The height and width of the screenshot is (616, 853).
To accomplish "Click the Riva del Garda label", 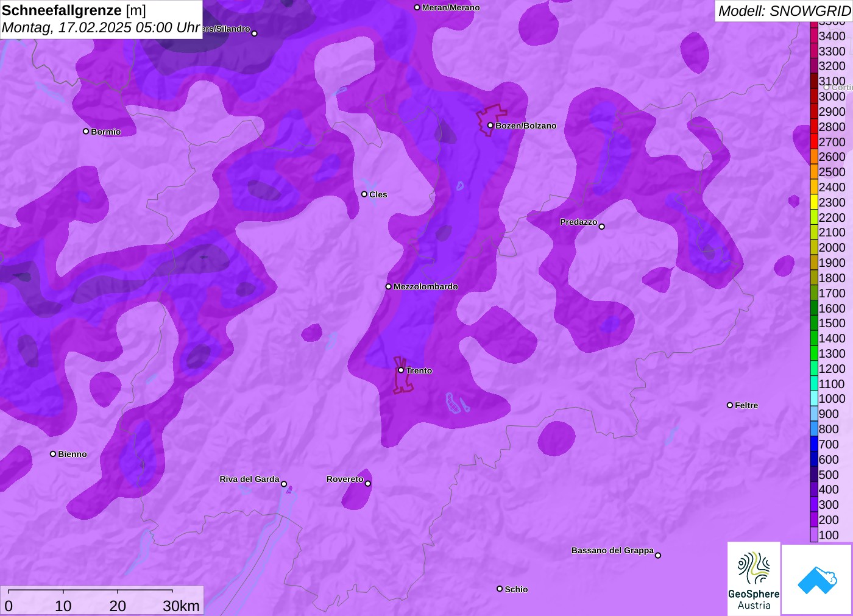I will [x=249, y=479].
